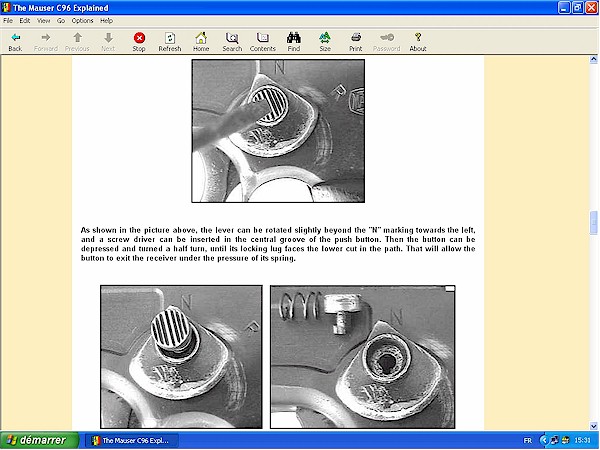Click the Size tree icon
Viewport: 600px width, 450px height.
click(324, 38)
